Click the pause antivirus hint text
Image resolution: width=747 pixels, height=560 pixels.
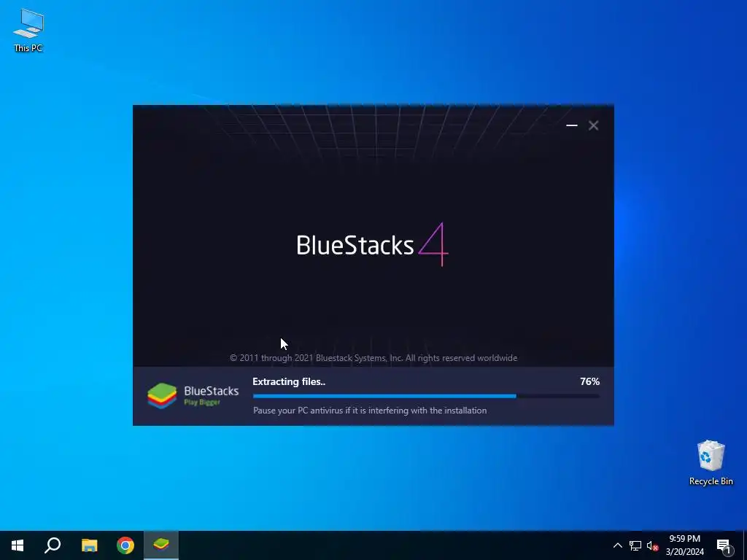pos(370,411)
